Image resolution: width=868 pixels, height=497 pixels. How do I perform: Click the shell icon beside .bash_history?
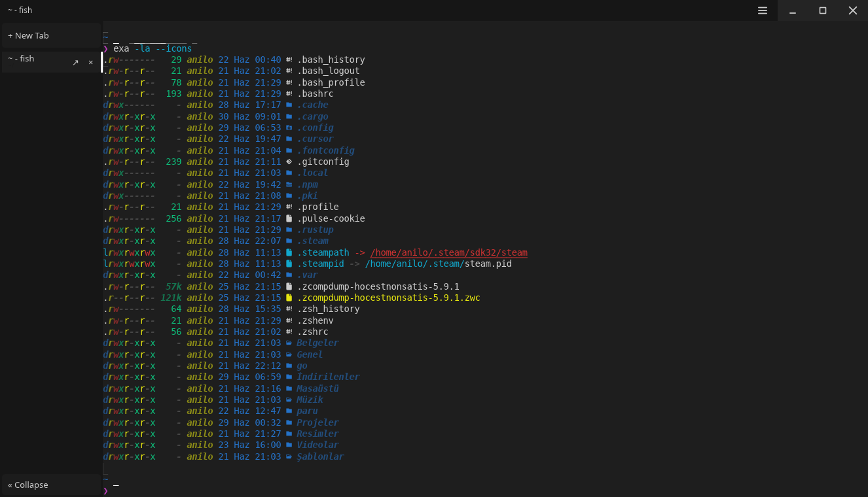point(289,60)
